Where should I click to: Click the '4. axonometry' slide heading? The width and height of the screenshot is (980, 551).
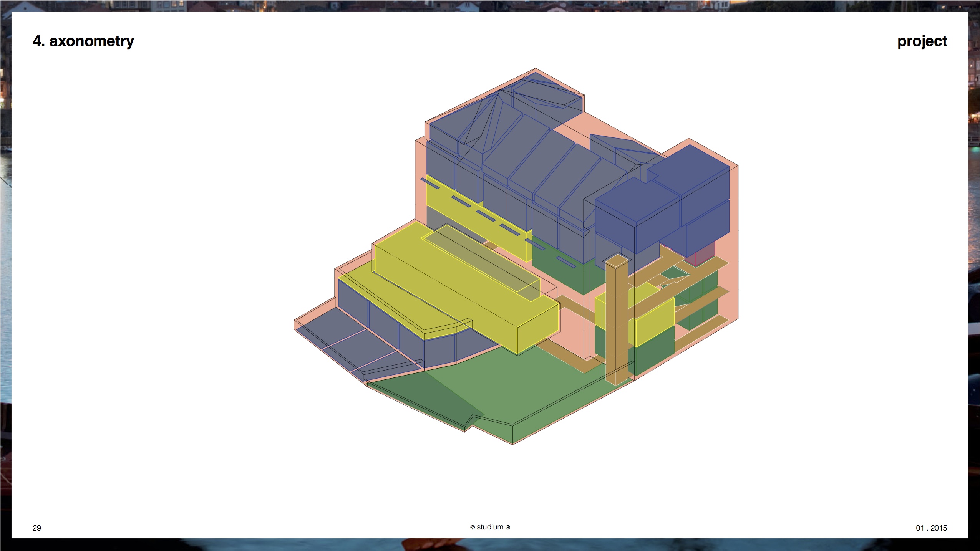[83, 41]
